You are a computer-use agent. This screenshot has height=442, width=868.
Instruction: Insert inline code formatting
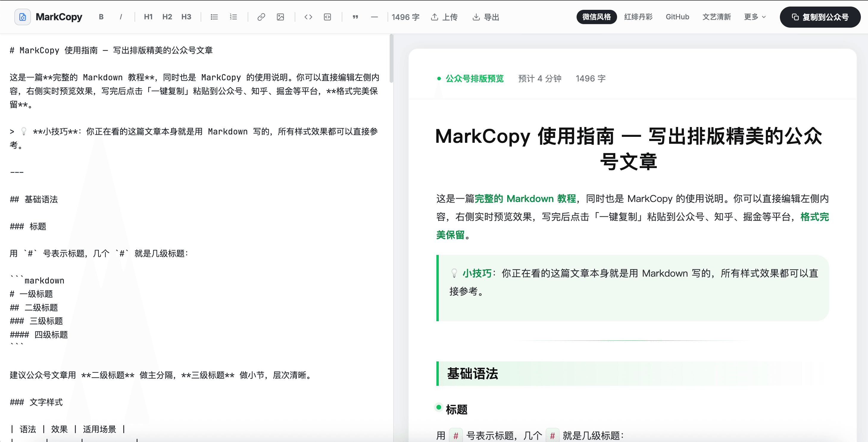coord(308,17)
